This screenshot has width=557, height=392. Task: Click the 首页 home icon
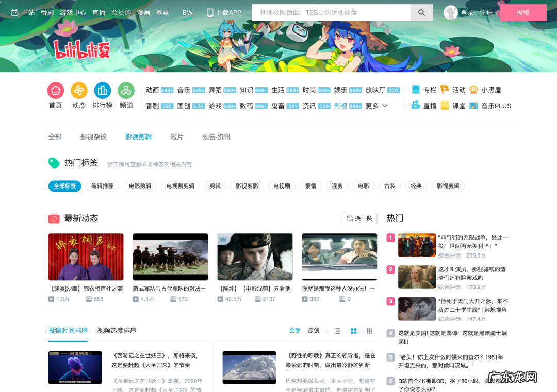(55, 91)
